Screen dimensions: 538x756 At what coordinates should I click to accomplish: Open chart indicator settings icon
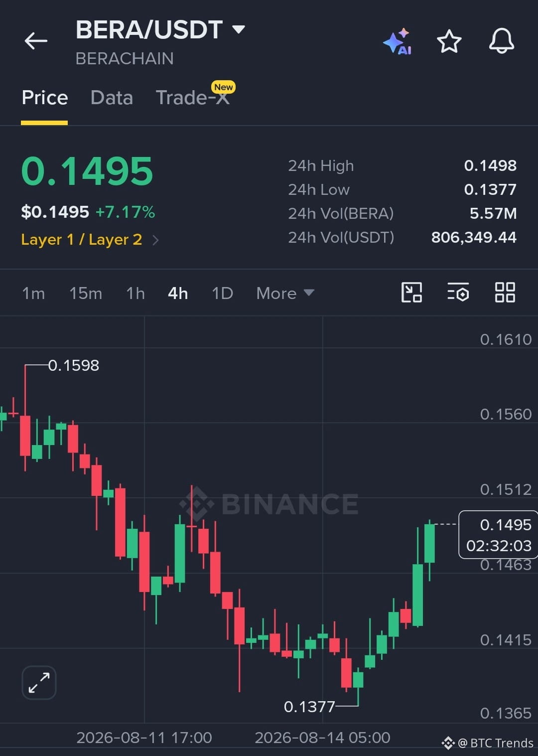pyautogui.click(x=458, y=293)
